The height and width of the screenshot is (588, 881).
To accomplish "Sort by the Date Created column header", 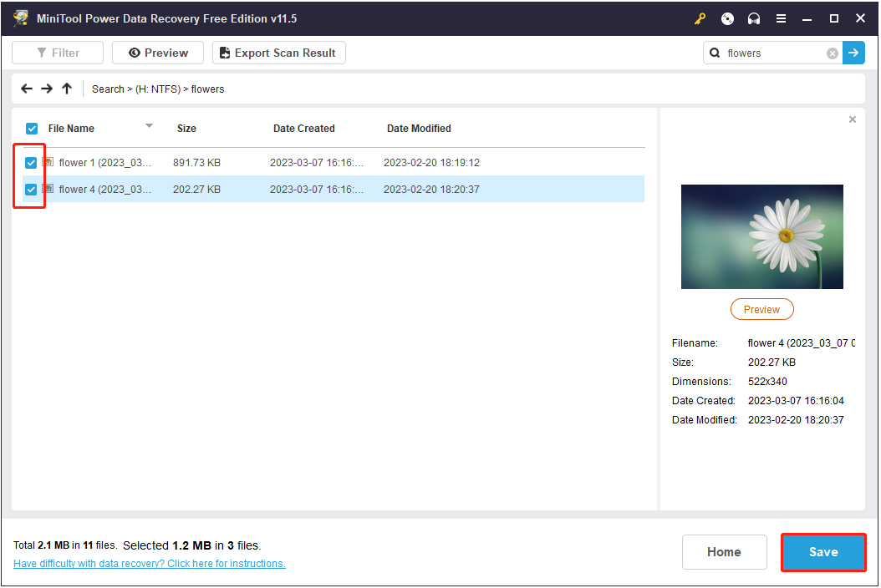I will pos(304,129).
